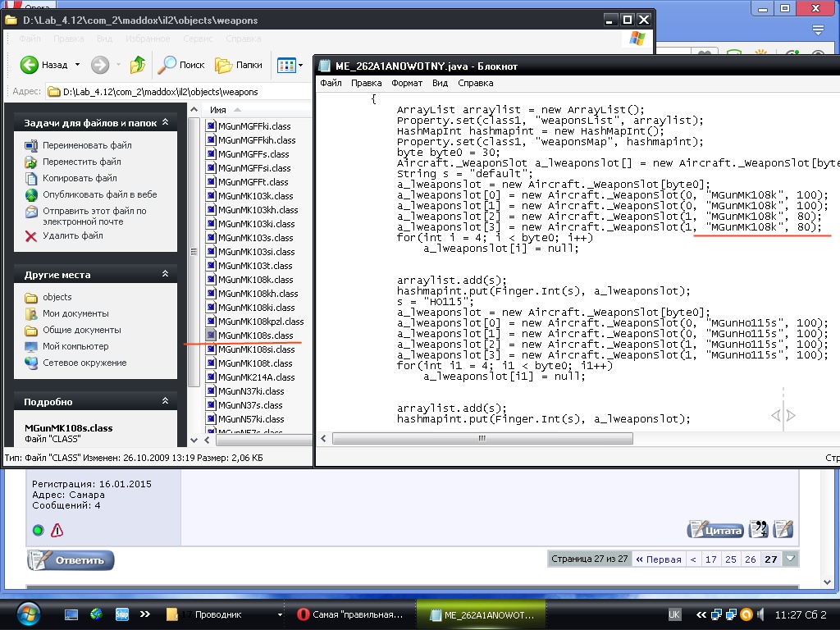Screen dimensions: 840x630
Task: Click the multi-quote icon next to Цитата
Action: (760, 529)
